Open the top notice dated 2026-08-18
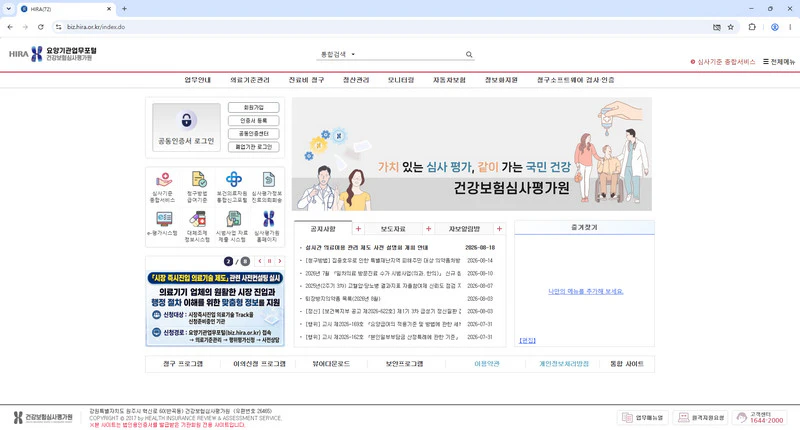800x430 pixels. [367, 247]
